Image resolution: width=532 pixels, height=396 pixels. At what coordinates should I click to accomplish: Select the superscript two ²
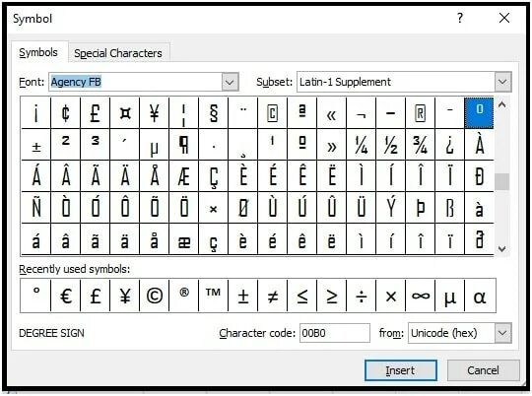point(65,145)
